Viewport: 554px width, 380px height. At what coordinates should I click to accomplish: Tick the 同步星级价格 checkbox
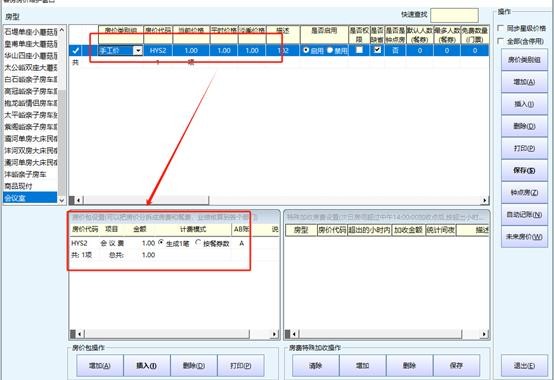click(500, 28)
